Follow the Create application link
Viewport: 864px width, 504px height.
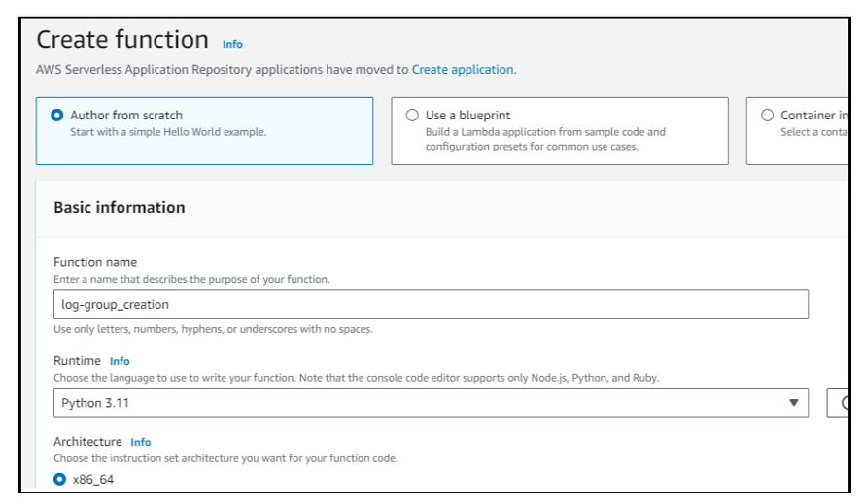pos(463,70)
